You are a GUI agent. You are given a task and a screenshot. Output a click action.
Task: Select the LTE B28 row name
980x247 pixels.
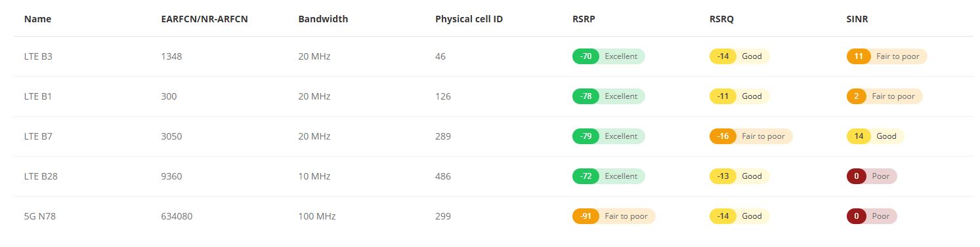point(41,176)
